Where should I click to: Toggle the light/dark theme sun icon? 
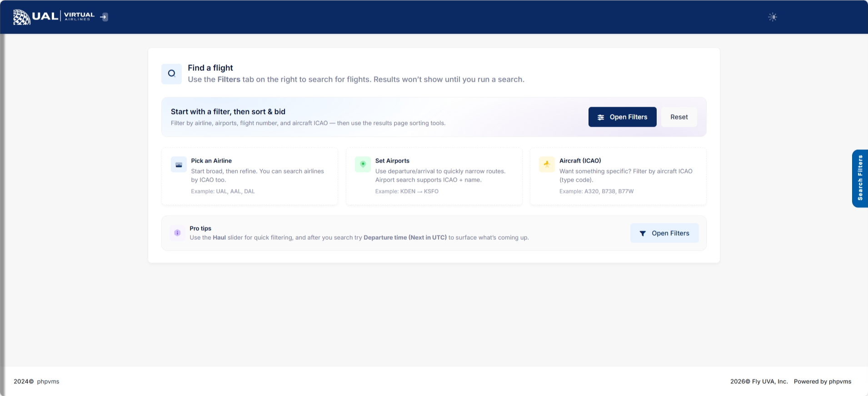point(773,17)
